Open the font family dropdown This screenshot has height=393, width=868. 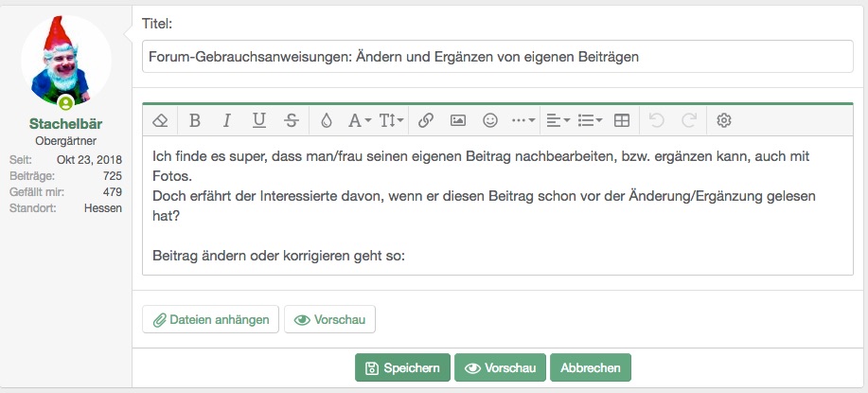point(360,120)
